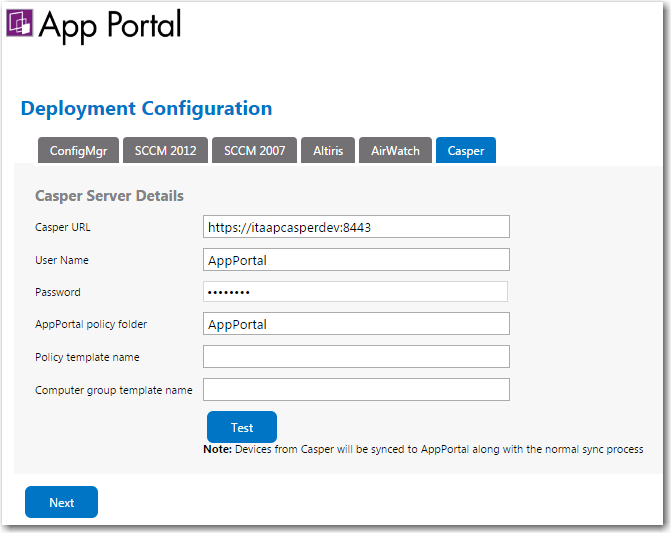This screenshot has height=533, width=671.
Task: Click into the Password field
Action: pos(356,292)
